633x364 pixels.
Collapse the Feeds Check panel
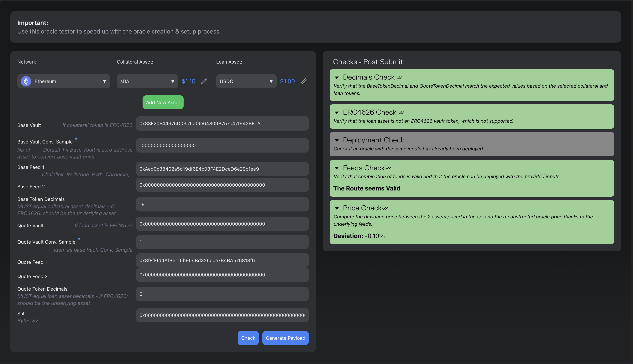pos(337,168)
